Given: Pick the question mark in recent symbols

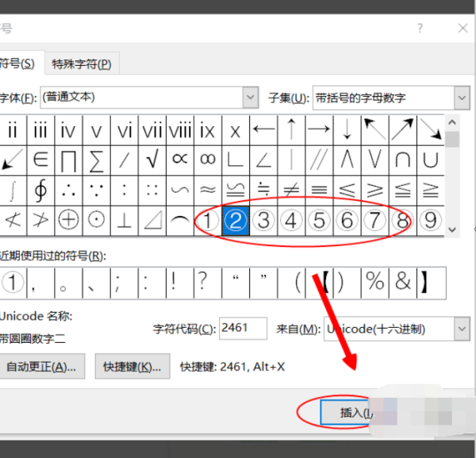Looking at the screenshot, I should (208, 283).
